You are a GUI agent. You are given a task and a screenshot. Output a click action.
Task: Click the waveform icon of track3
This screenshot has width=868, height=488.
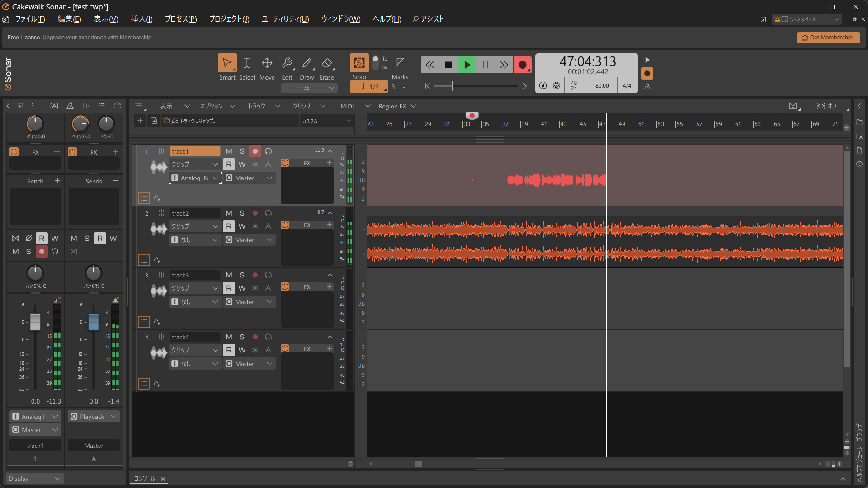pyautogui.click(x=159, y=291)
